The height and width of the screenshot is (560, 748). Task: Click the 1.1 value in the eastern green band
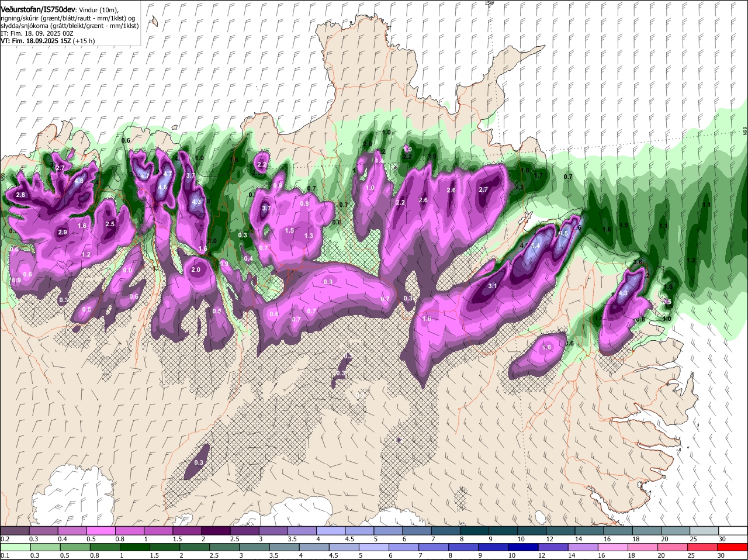[707, 205]
